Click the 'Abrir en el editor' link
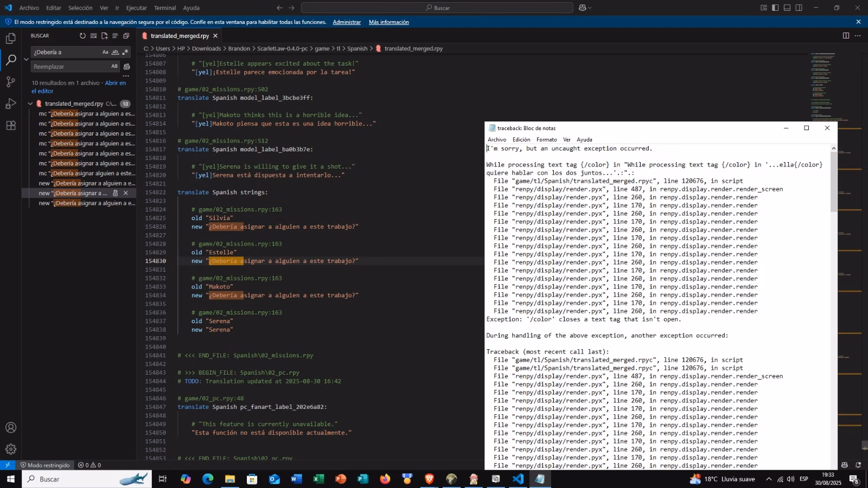 click(x=115, y=83)
